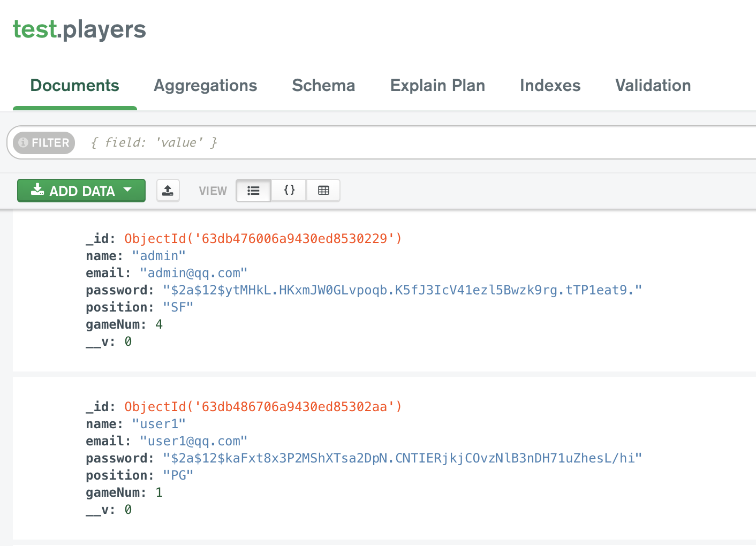This screenshot has width=756, height=546.
Task: Click the FILTER info icon
Action: click(x=23, y=142)
